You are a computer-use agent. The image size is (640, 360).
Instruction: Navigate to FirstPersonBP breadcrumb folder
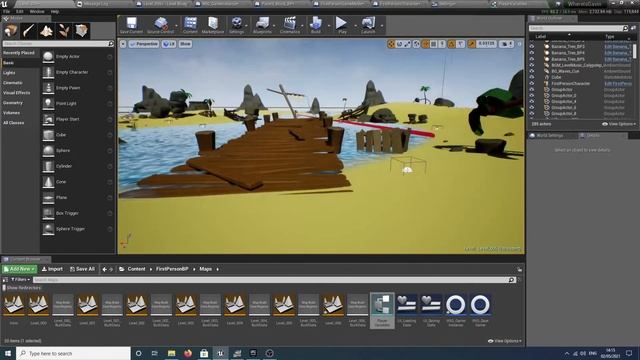172,269
